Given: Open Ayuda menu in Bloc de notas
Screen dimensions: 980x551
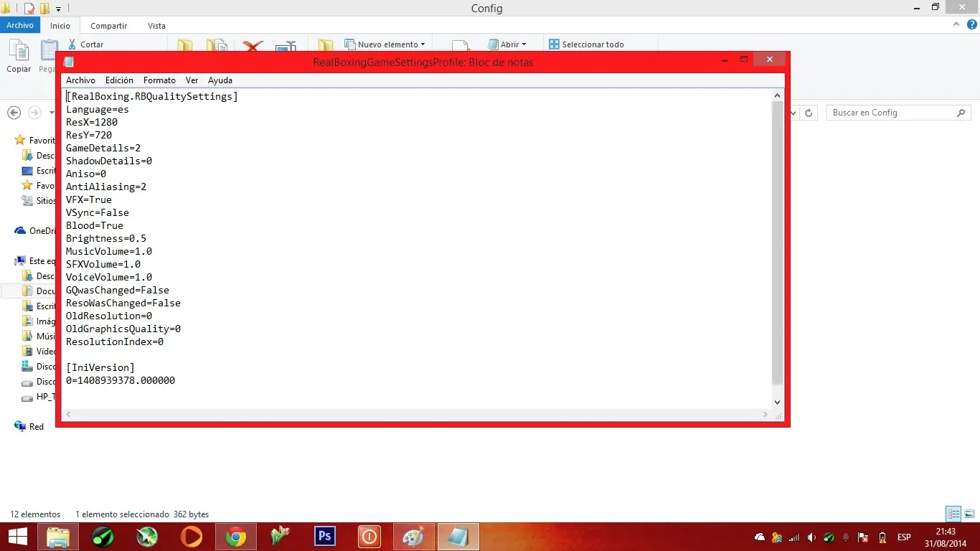Looking at the screenshot, I should [220, 80].
